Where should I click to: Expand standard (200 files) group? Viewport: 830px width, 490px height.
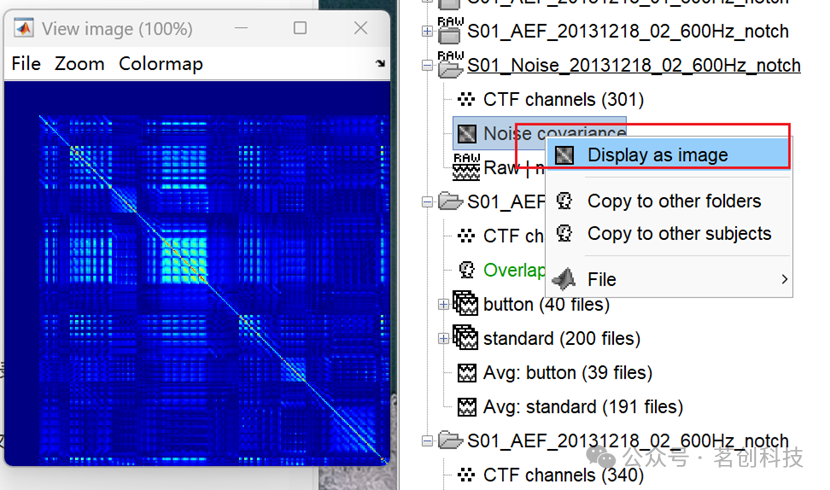(x=444, y=339)
